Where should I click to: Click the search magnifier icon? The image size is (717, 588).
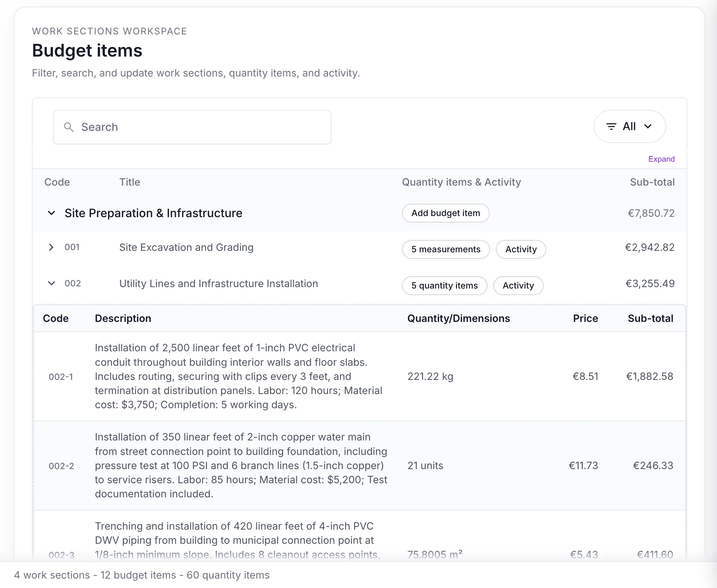point(69,127)
